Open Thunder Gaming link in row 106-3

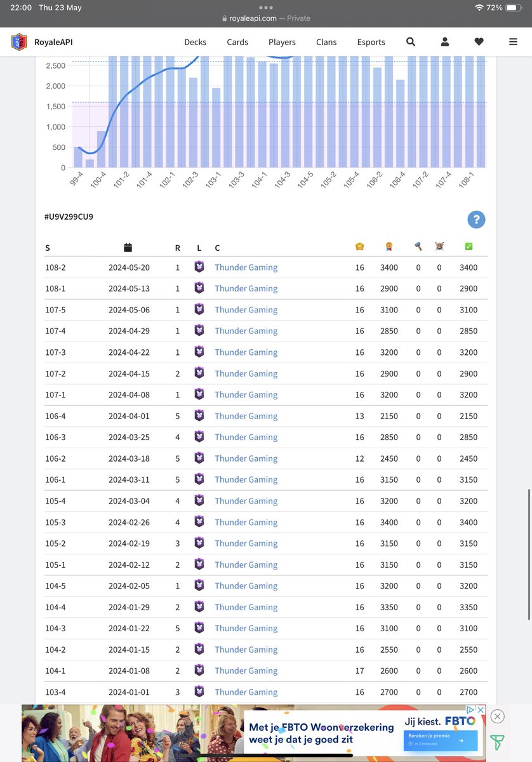click(x=246, y=437)
